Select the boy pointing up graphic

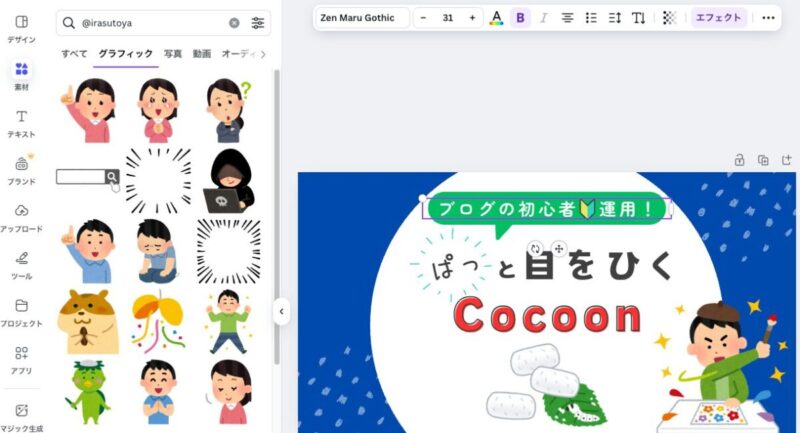pyautogui.click(x=88, y=251)
